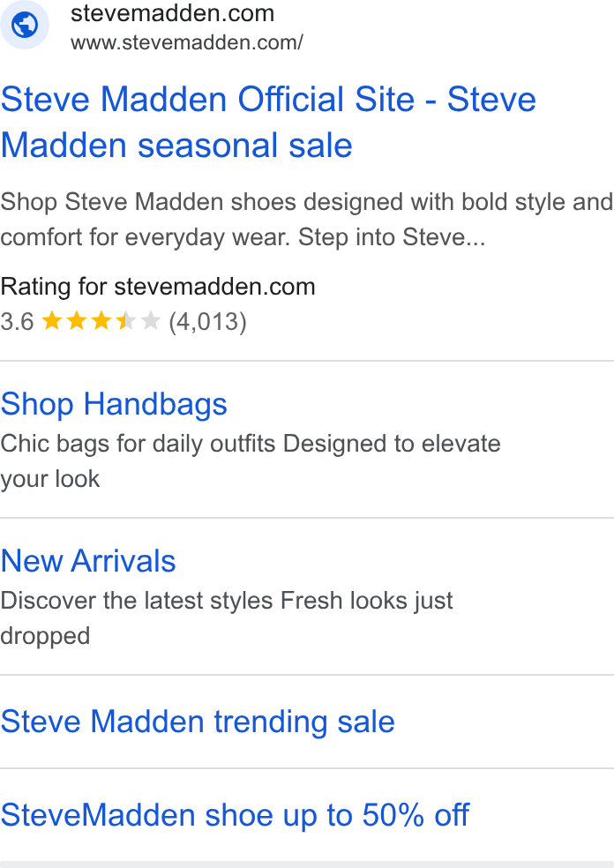The width and height of the screenshot is (614, 868).
Task: Open SteveMadden shoe up to 50% off
Action: click(235, 815)
